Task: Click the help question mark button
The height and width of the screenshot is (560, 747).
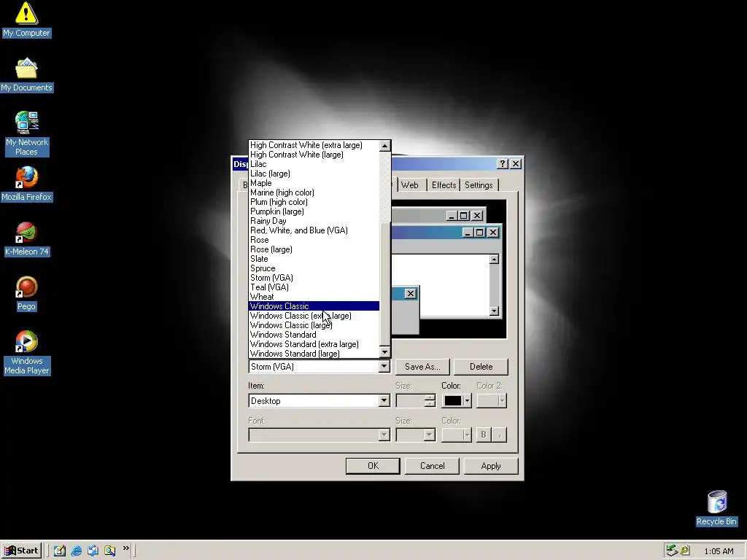Action: pyautogui.click(x=502, y=164)
